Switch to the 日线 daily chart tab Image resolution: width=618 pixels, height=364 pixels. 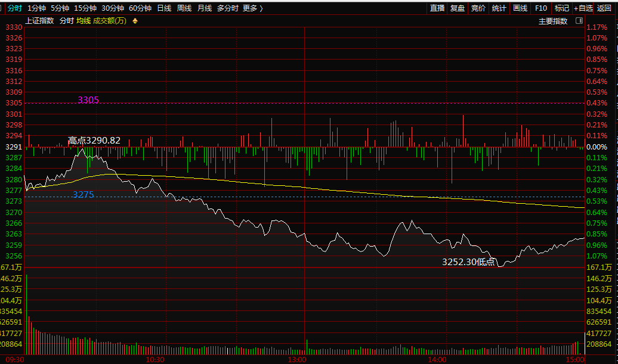click(164, 8)
